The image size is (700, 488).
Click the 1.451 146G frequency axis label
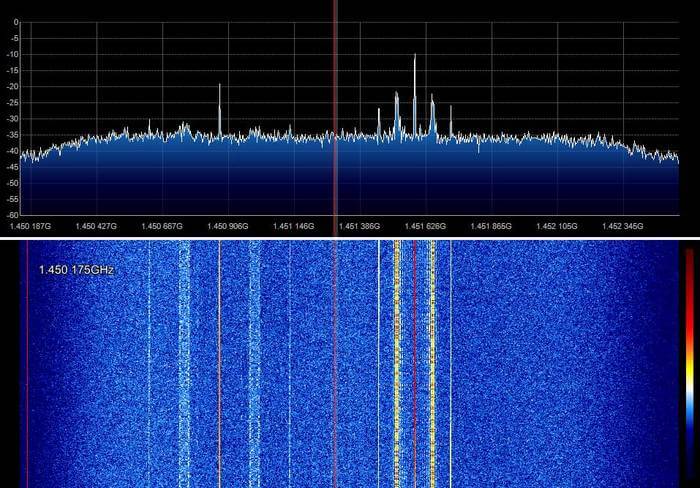point(293,226)
